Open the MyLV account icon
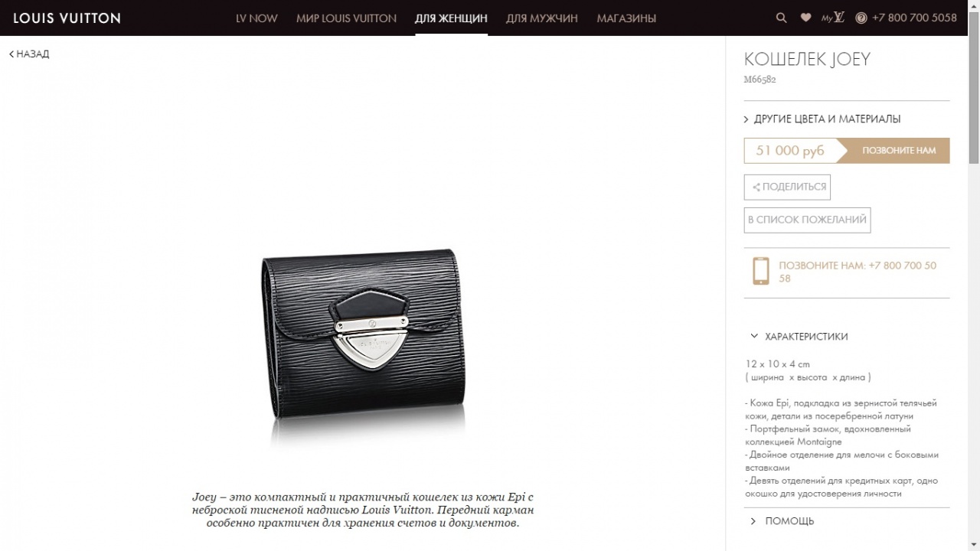 [x=833, y=18]
